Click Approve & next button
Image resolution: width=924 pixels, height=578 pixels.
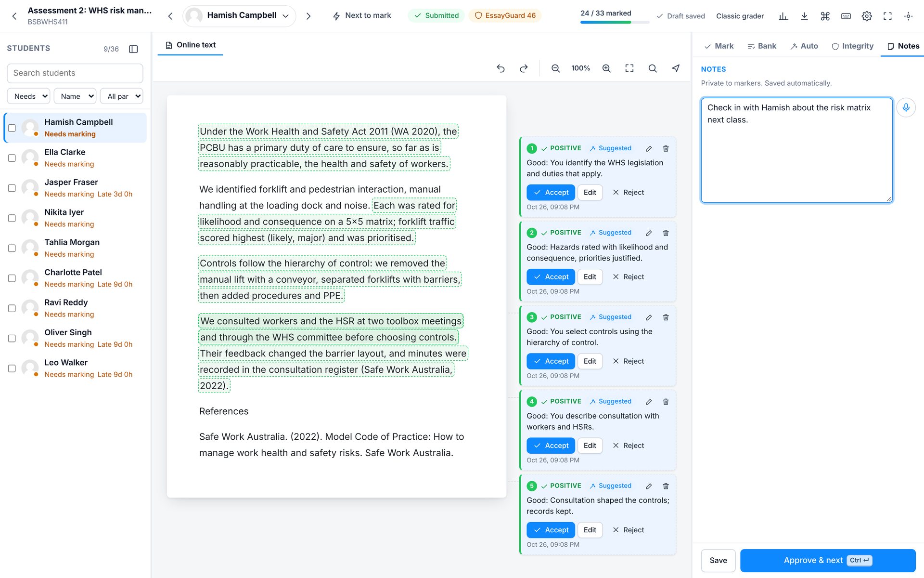pyautogui.click(x=828, y=560)
